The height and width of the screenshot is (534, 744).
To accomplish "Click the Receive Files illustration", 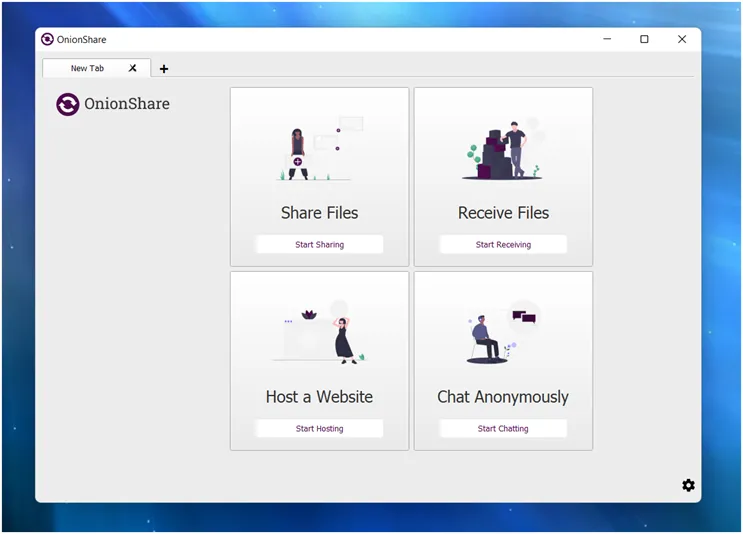I will tap(503, 150).
